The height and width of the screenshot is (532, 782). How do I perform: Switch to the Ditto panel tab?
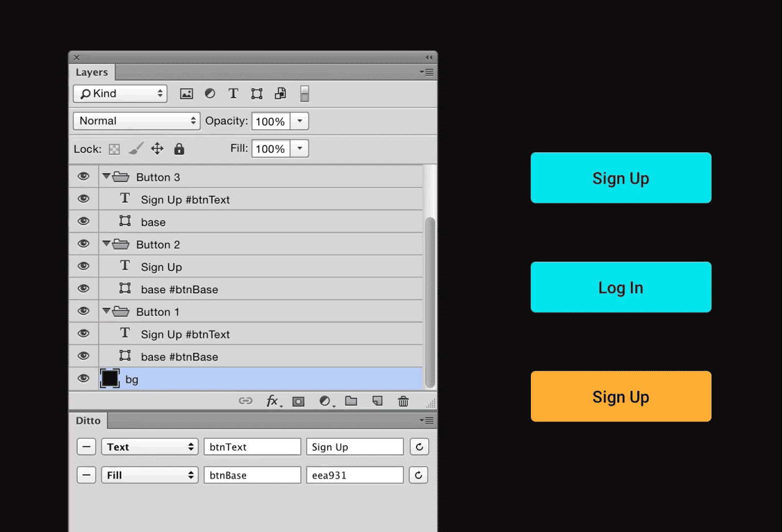(88, 421)
